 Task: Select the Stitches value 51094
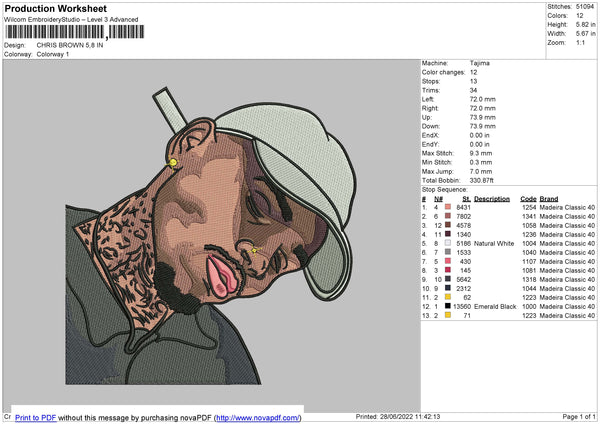coord(585,7)
